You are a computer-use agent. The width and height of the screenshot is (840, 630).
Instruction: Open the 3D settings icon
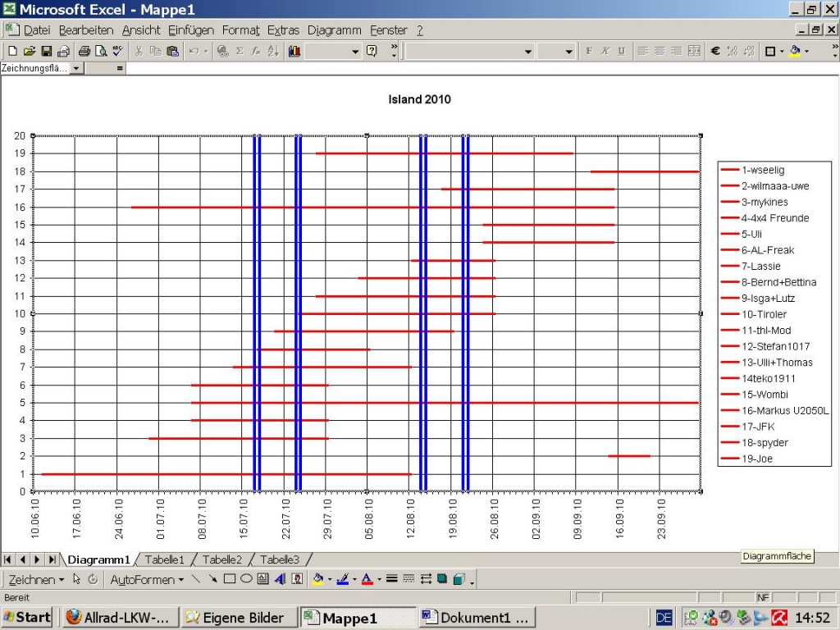point(459,579)
